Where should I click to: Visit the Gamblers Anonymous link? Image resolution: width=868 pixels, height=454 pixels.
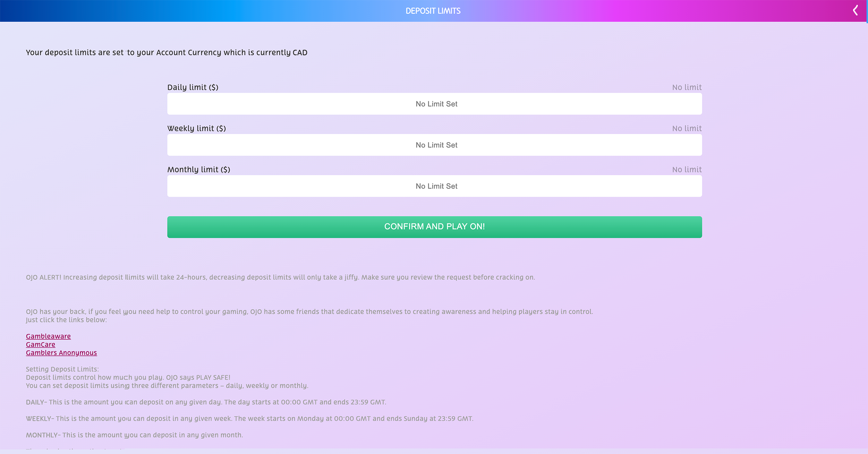(x=61, y=353)
